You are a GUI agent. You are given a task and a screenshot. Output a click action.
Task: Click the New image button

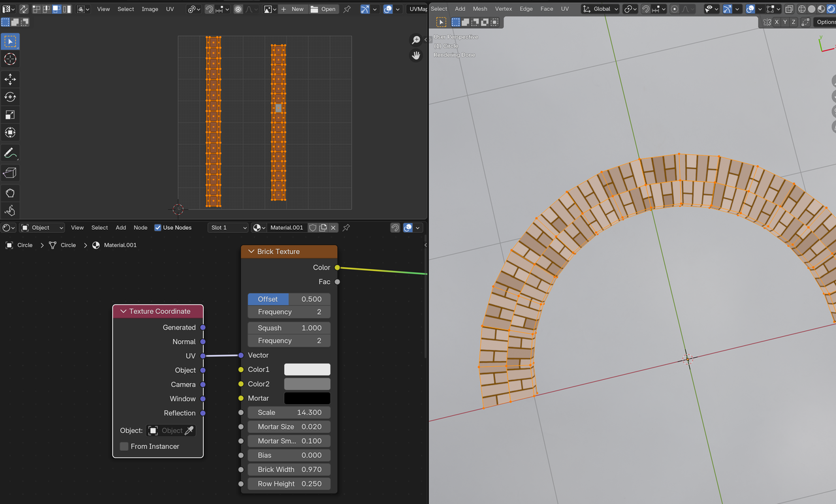pyautogui.click(x=293, y=9)
